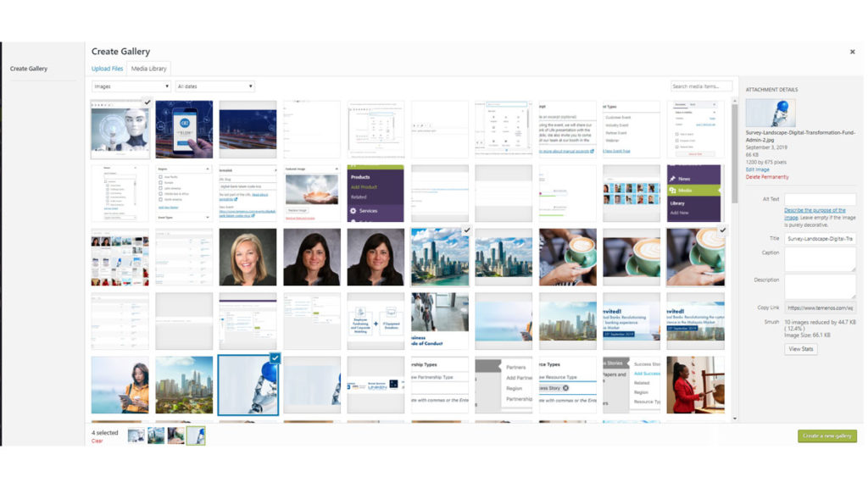Clear the 4 selected items
The image size is (868, 488).
97,441
